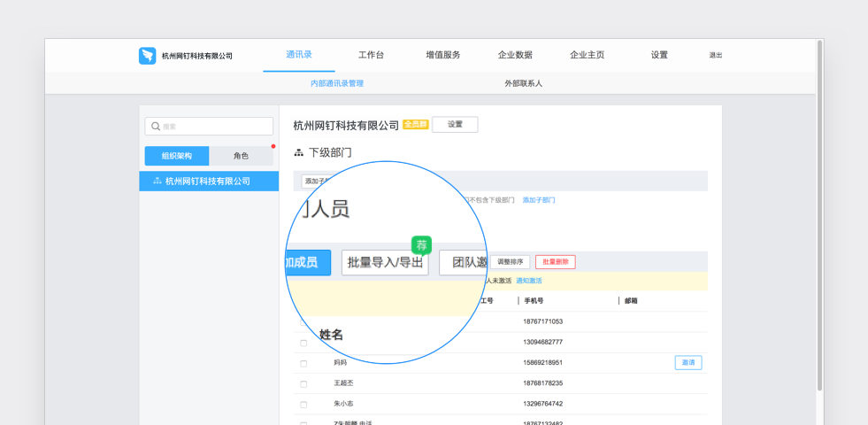Click phone number 15869218951
868x425 pixels.
543,363
